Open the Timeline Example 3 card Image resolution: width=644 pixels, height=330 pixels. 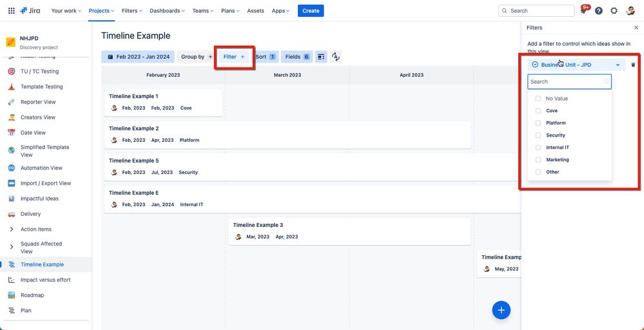(349, 231)
